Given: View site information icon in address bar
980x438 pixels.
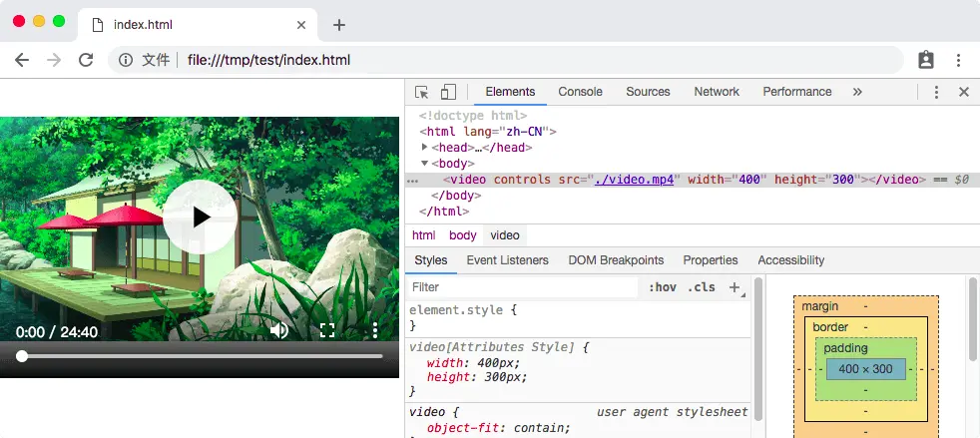Looking at the screenshot, I should click(126, 60).
